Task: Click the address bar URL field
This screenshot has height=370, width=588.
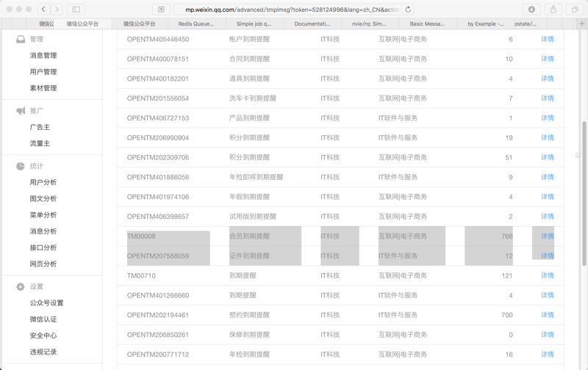Action: click(293, 10)
